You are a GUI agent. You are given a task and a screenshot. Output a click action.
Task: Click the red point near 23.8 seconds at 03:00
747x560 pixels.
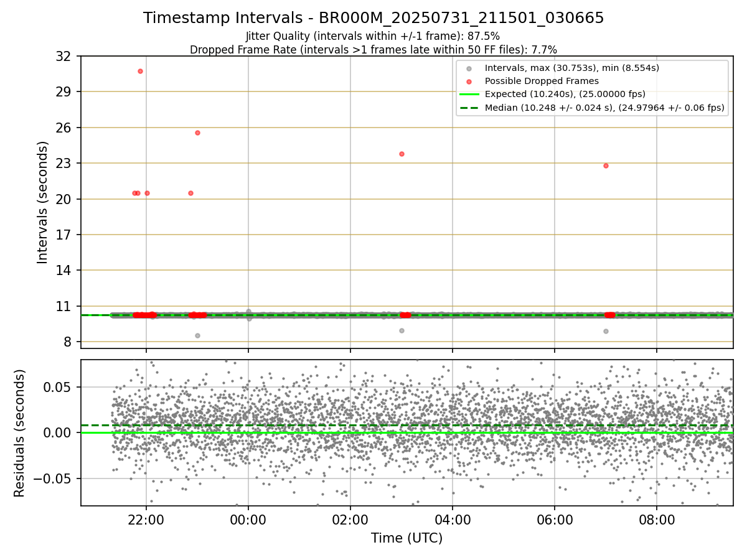[x=402, y=154]
